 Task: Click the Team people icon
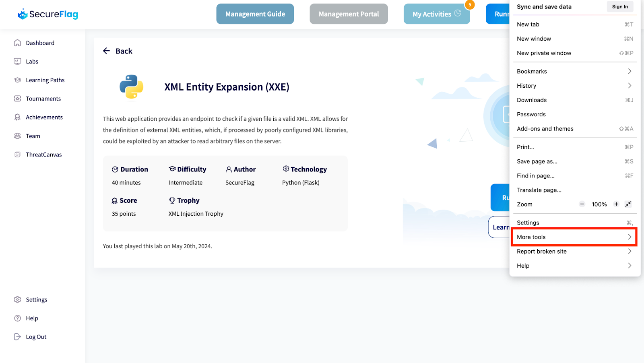pyautogui.click(x=17, y=136)
